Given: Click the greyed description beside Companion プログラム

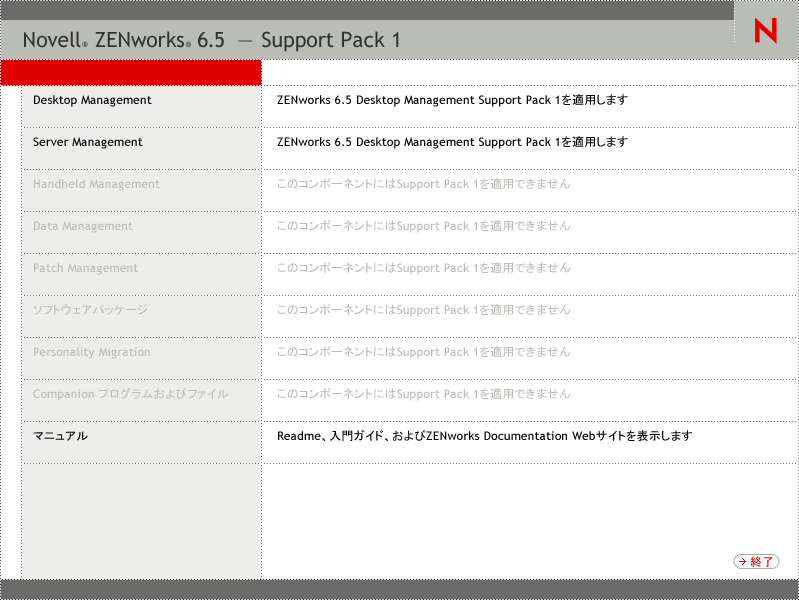Looking at the screenshot, I should pos(423,394).
